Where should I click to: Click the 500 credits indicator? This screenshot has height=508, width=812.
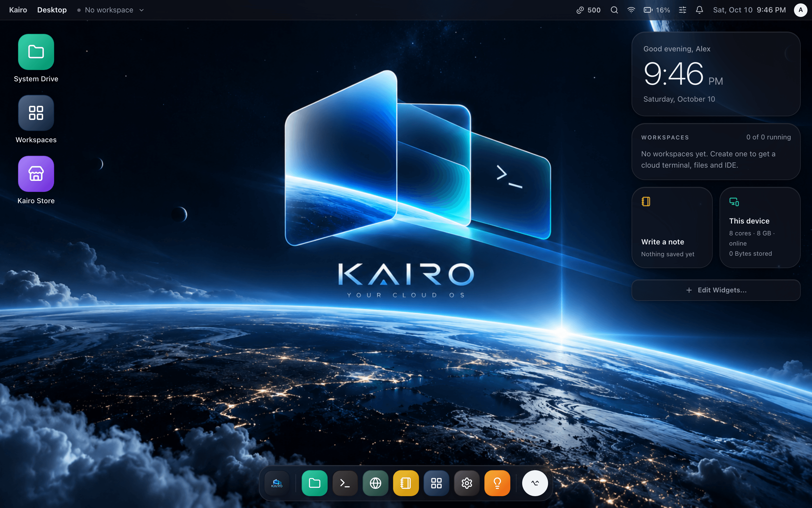tap(588, 10)
